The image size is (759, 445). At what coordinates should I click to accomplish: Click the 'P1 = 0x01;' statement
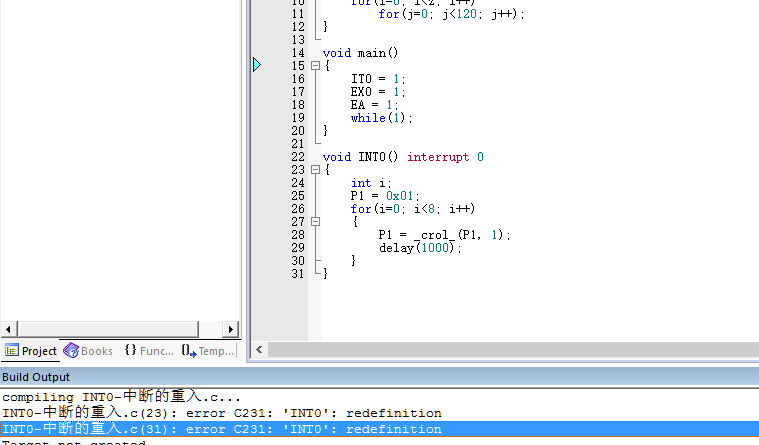click(385, 196)
